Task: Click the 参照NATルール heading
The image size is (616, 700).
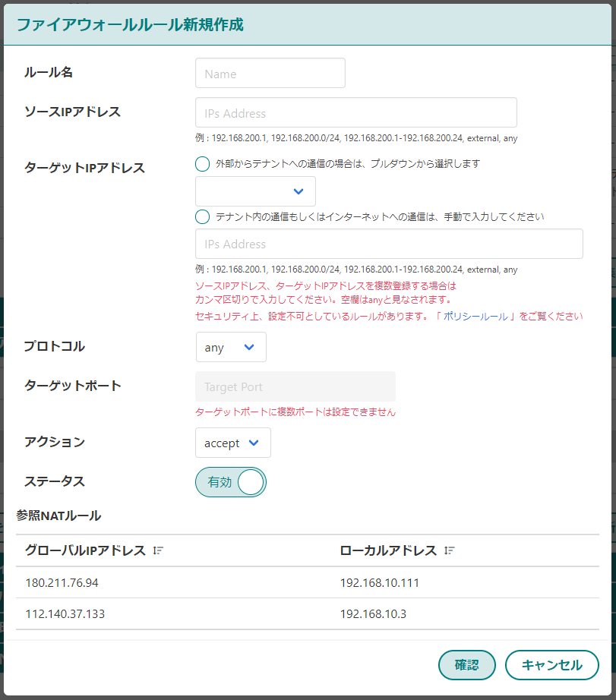Action: point(58,516)
